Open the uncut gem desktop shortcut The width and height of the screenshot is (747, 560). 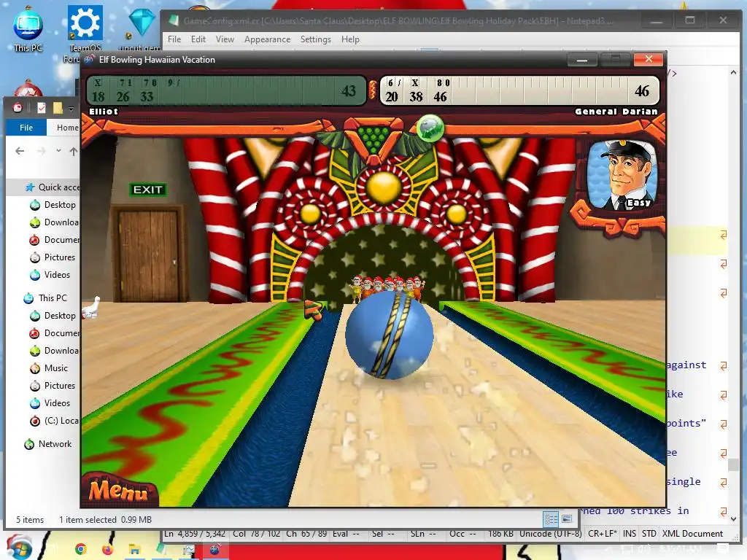[141, 29]
